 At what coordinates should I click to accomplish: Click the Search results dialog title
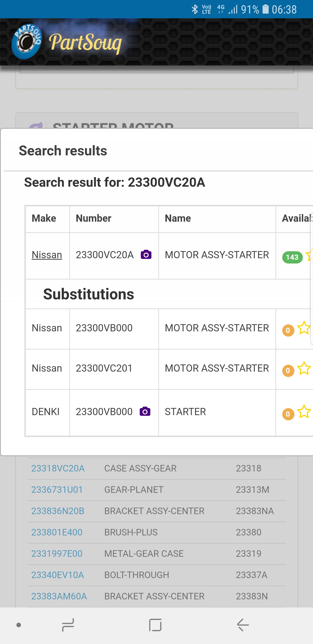coord(63,151)
